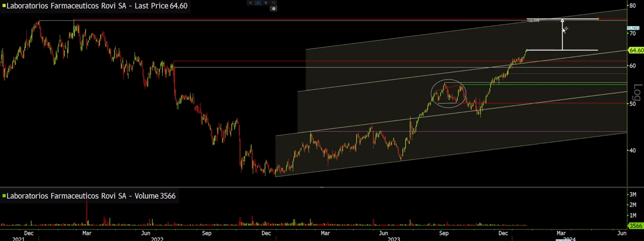Screen dimensions: 644x241
Task: Click the 40 price axis label
Action: [x=632, y=151]
